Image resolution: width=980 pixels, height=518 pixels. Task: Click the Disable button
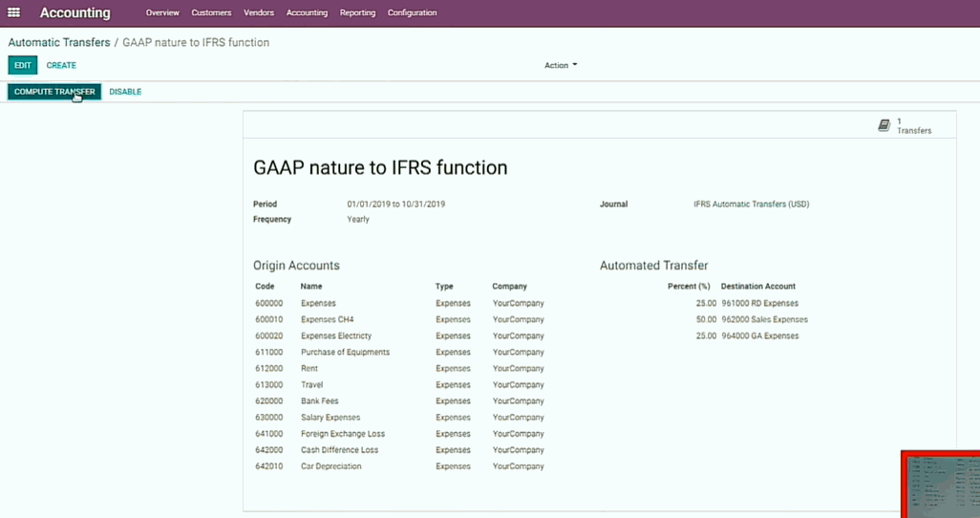(125, 92)
